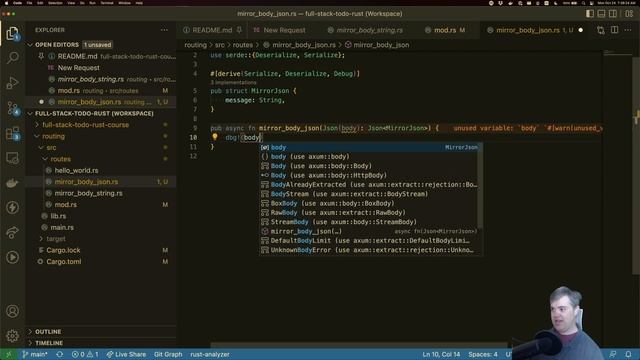Open the circular play icon view
This screenshot has height=360, width=640.
click(x=12, y=257)
